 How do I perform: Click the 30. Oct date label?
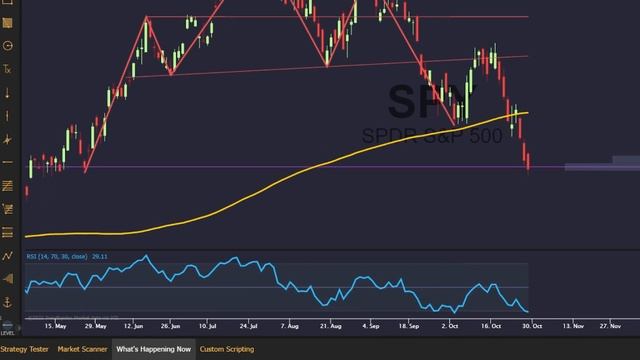(532, 326)
